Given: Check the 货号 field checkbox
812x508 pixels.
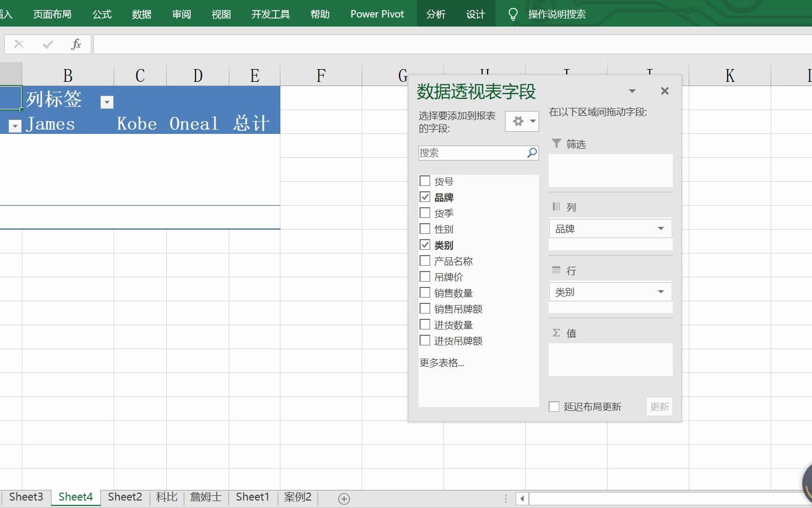Looking at the screenshot, I should (x=425, y=181).
